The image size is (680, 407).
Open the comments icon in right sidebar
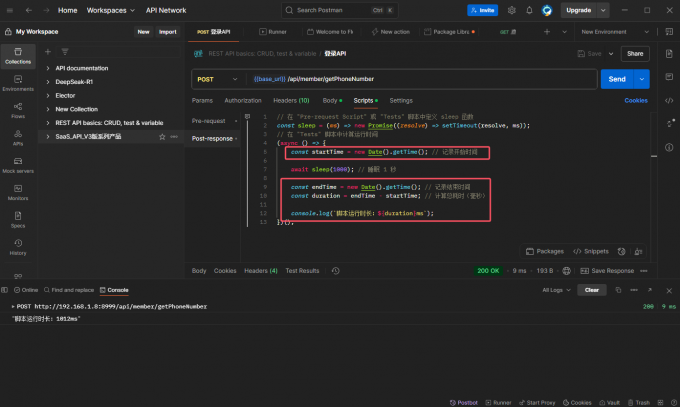669,77
